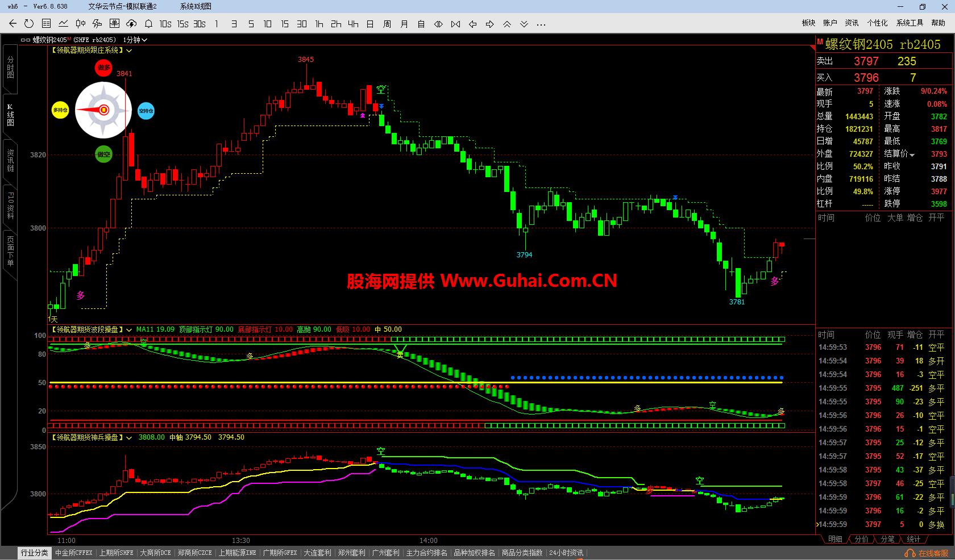Switch to daily chart with 日 icon
The height and width of the screenshot is (560, 955).
click(x=371, y=24)
